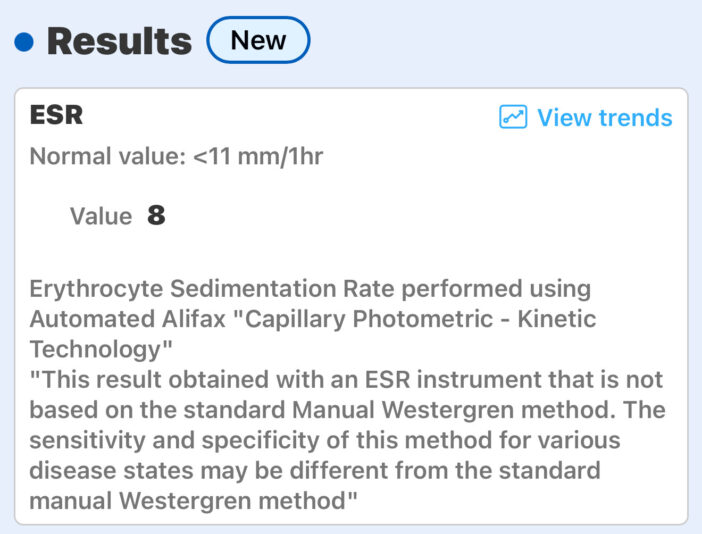
Task: Select the result value 8
Action: tap(156, 215)
